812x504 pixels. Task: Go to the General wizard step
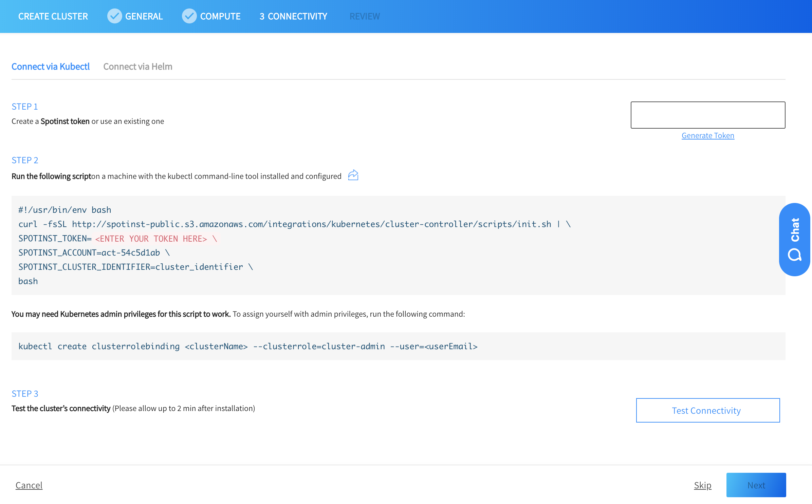click(x=144, y=16)
